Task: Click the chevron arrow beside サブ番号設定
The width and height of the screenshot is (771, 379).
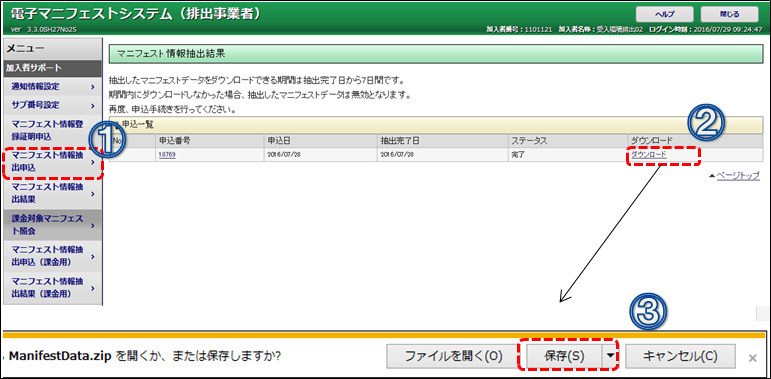Action: (x=92, y=106)
